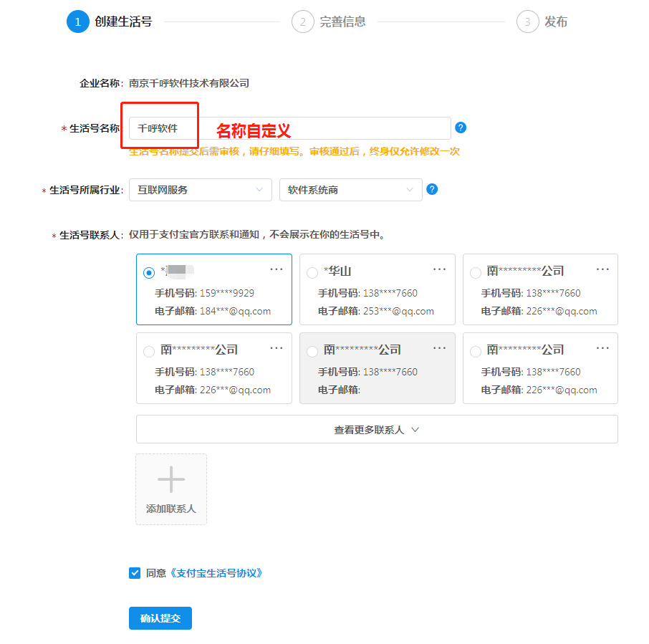Click the 确认提交 button

click(x=160, y=618)
